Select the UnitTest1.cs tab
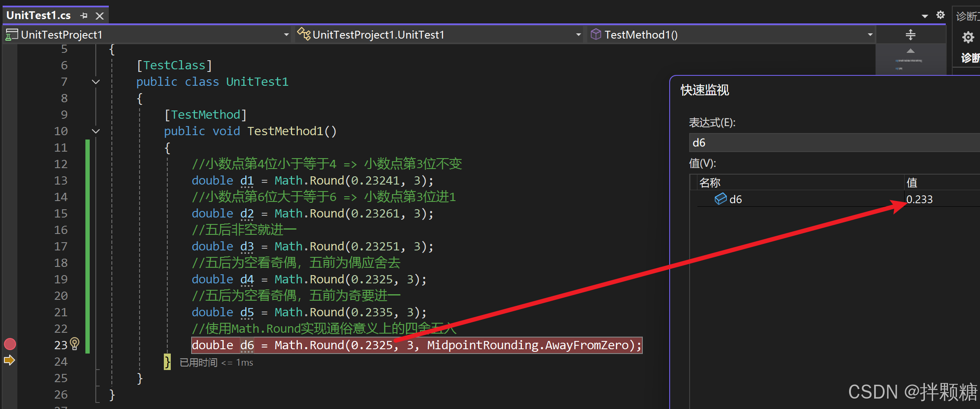Screen dimensions: 980x409 point(38,15)
